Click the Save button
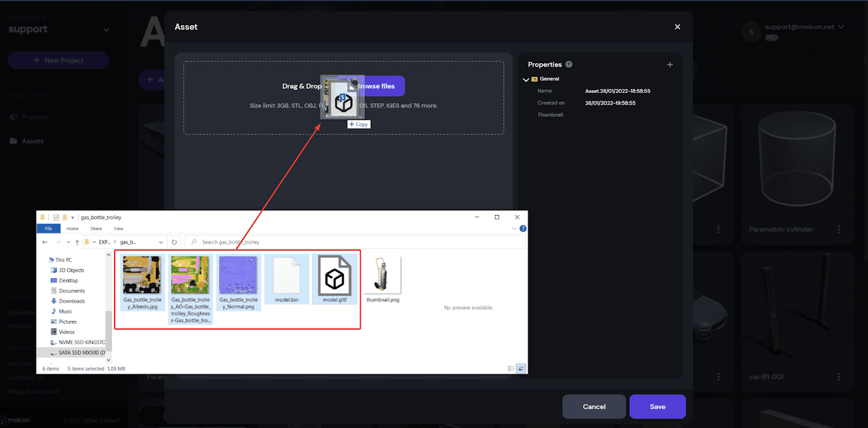 (x=657, y=406)
